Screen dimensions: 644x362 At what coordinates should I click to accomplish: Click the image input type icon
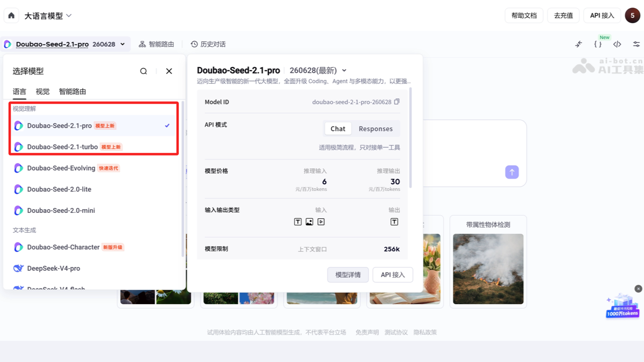point(309,221)
